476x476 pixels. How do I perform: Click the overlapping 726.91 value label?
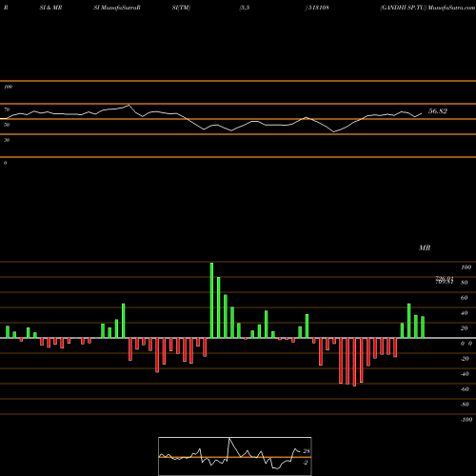coord(445,279)
